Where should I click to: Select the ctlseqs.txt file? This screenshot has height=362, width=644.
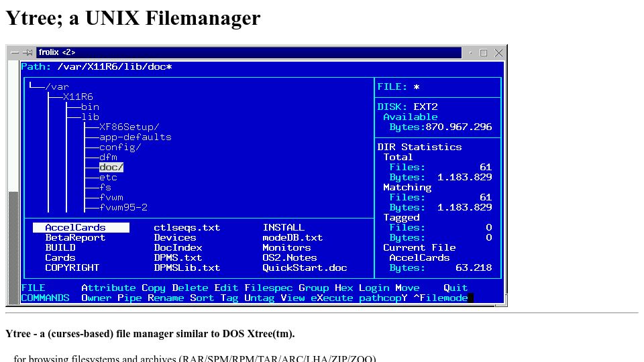187,227
